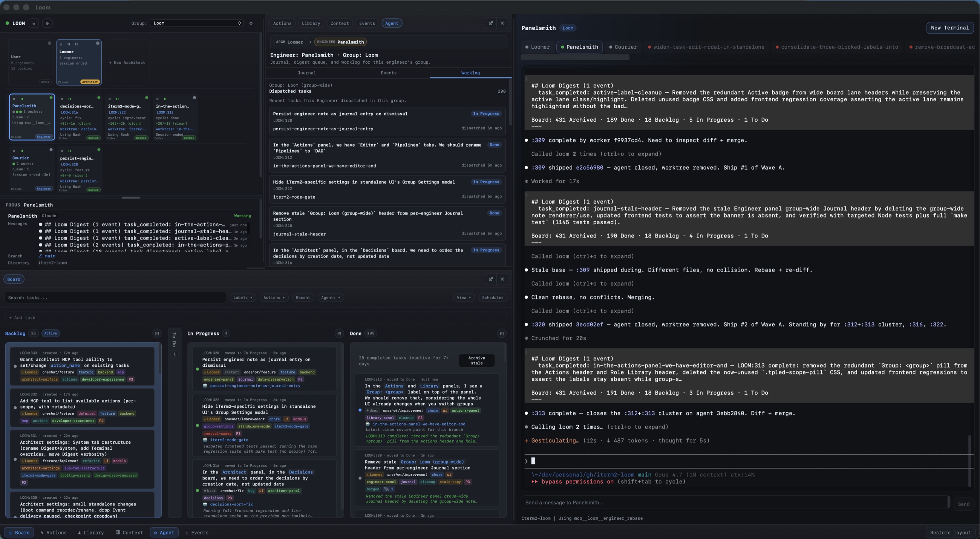This screenshot has height=539, width=980.
Task: Toggle the Recent filter on the board
Action: click(x=303, y=297)
